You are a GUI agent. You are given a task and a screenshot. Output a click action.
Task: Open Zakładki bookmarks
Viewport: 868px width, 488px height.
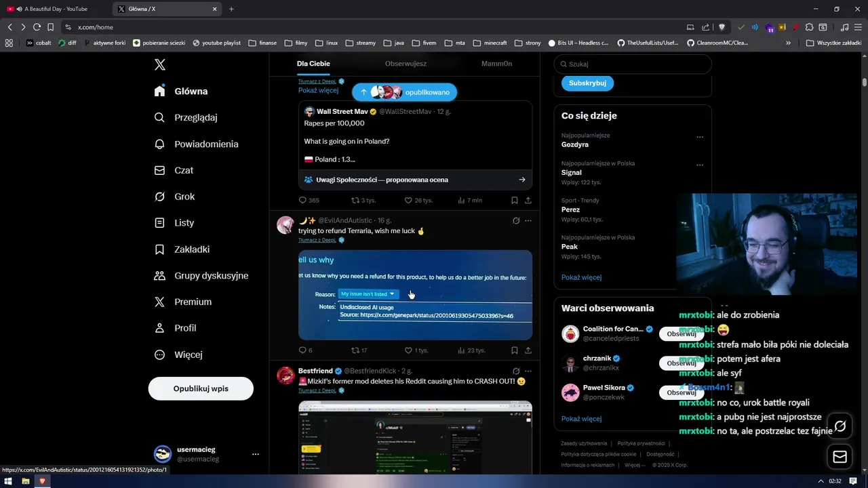(x=182, y=249)
